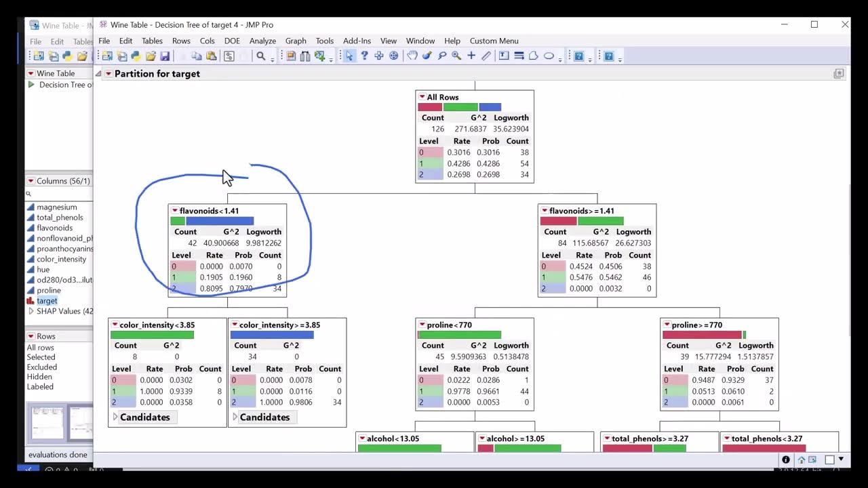Select the Lasso tool

pos(442,56)
